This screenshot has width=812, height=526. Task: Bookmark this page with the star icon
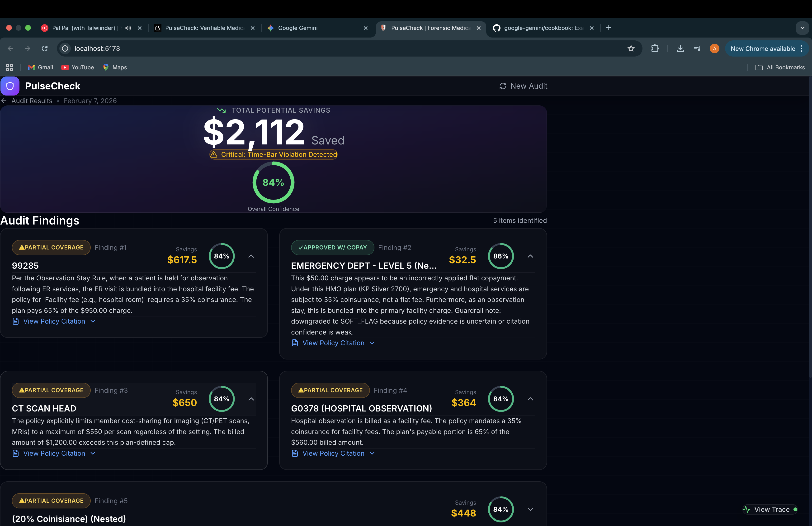631,48
